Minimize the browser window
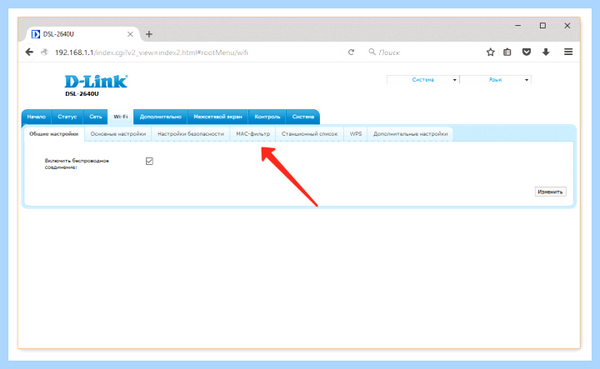Image resolution: width=600 pixels, height=369 pixels. (x=518, y=26)
